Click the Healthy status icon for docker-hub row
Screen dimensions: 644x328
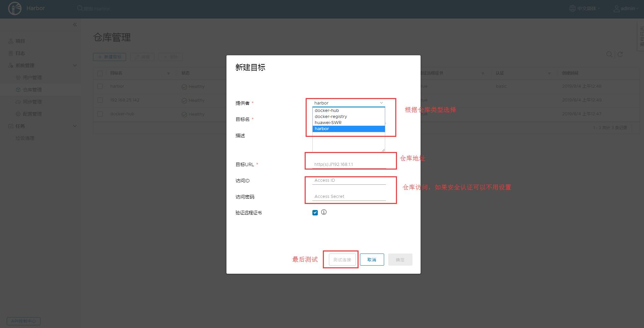(184, 114)
